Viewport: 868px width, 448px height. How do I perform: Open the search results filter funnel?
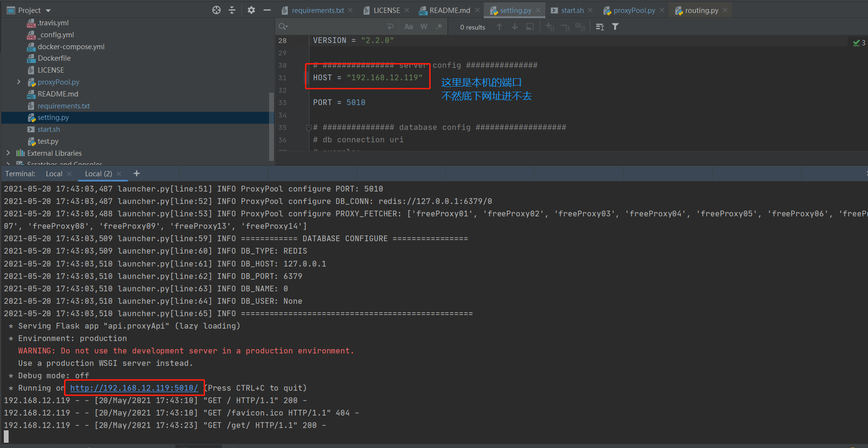[x=615, y=27]
